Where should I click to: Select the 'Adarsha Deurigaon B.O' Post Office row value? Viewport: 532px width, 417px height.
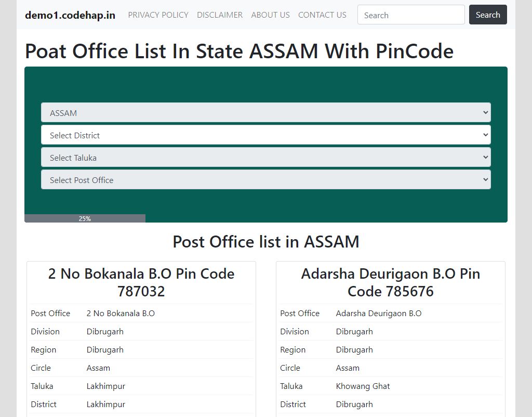click(x=379, y=314)
